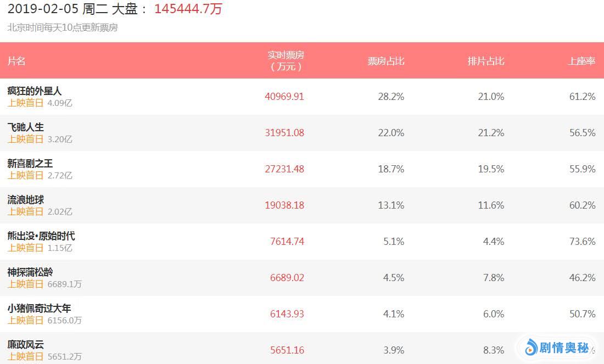
Task: Select the 小猪佩奇过大年 title
Action: [x=39, y=309]
